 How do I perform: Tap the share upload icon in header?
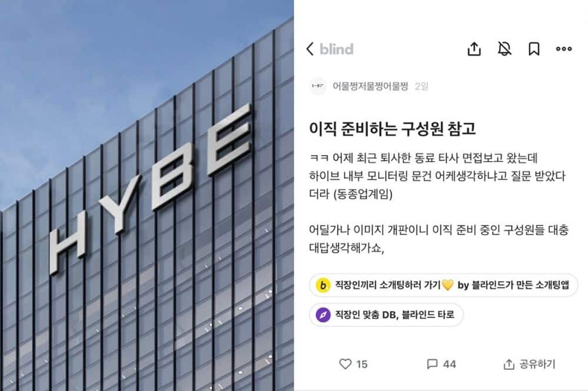pos(474,49)
